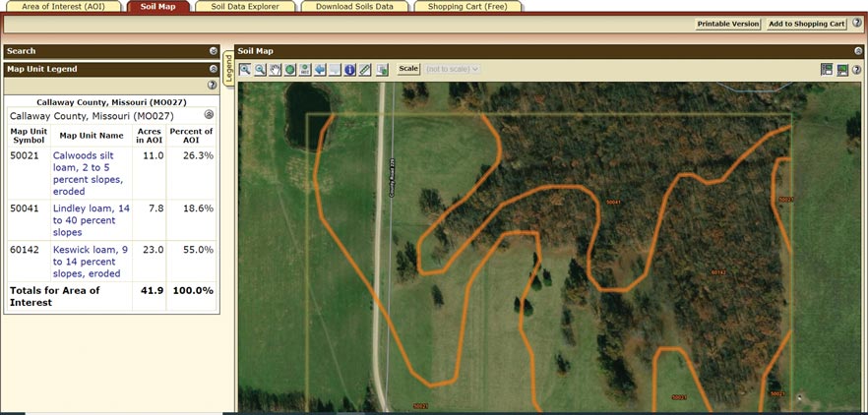This screenshot has height=415, width=868.
Task: Collapse the Callaway County legend section
Action: (x=209, y=115)
